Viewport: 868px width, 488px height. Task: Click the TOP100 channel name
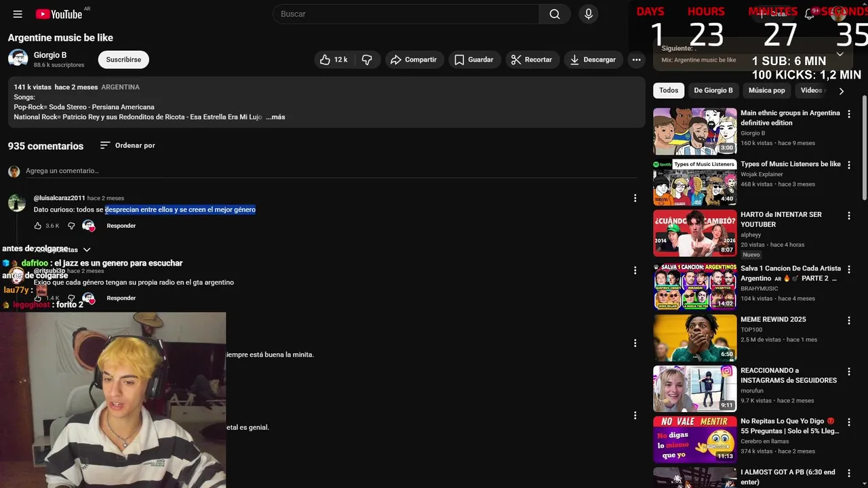click(x=752, y=329)
